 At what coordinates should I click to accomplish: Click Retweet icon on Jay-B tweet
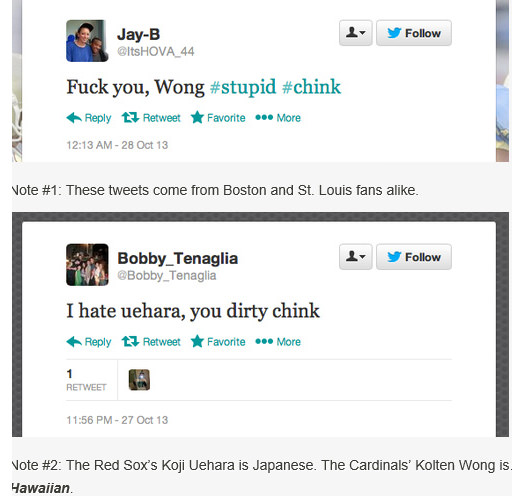click(130, 117)
